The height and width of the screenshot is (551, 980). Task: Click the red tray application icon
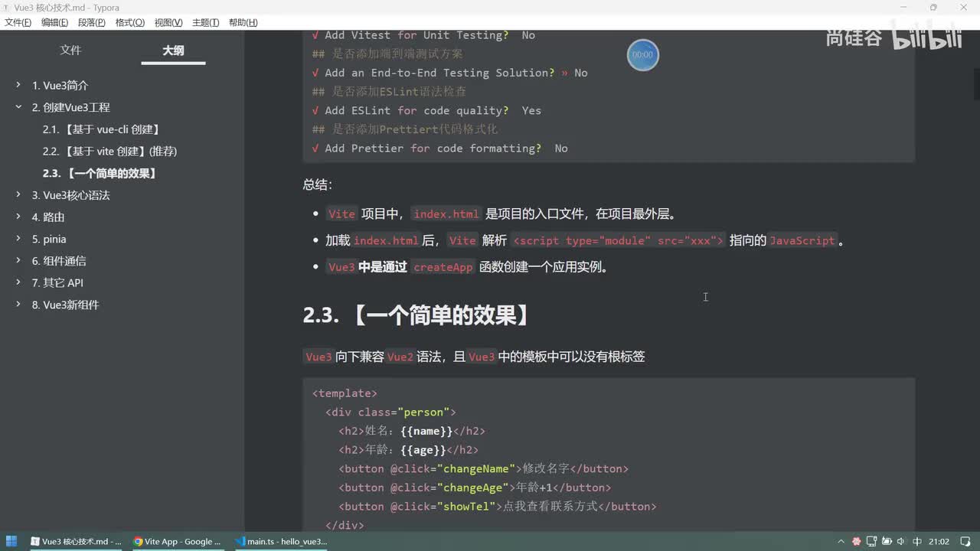pyautogui.click(x=857, y=542)
